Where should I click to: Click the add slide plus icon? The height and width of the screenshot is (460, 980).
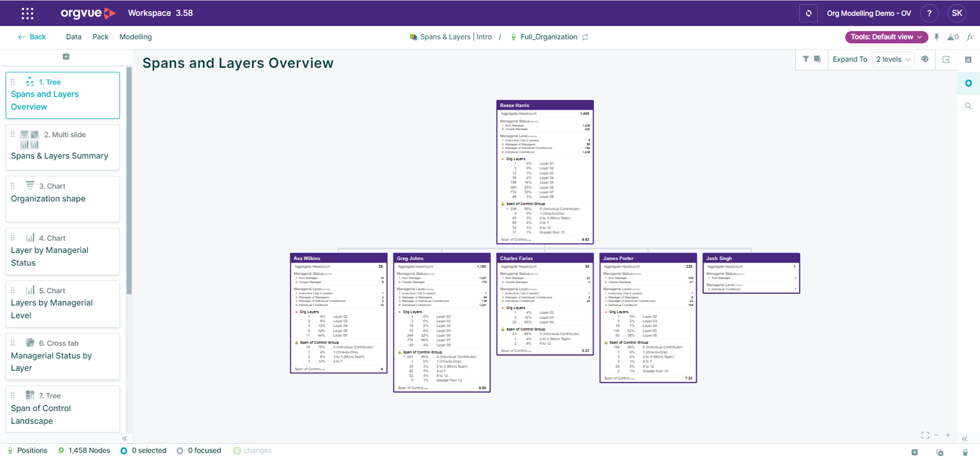coord(66,57)
